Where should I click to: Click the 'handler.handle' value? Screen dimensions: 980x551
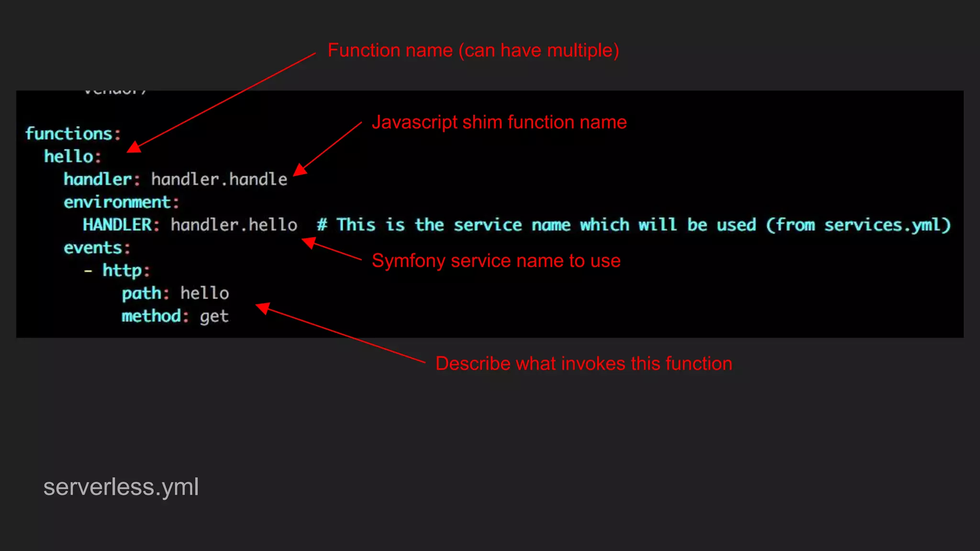tap(219, 179)
